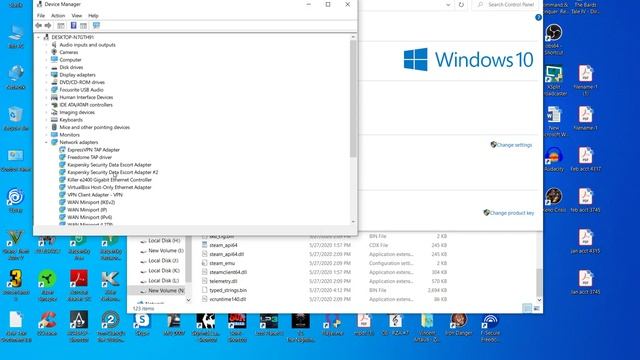640x360 pixels.
Task: Click the Change product key link
Action: click(512, 213)
